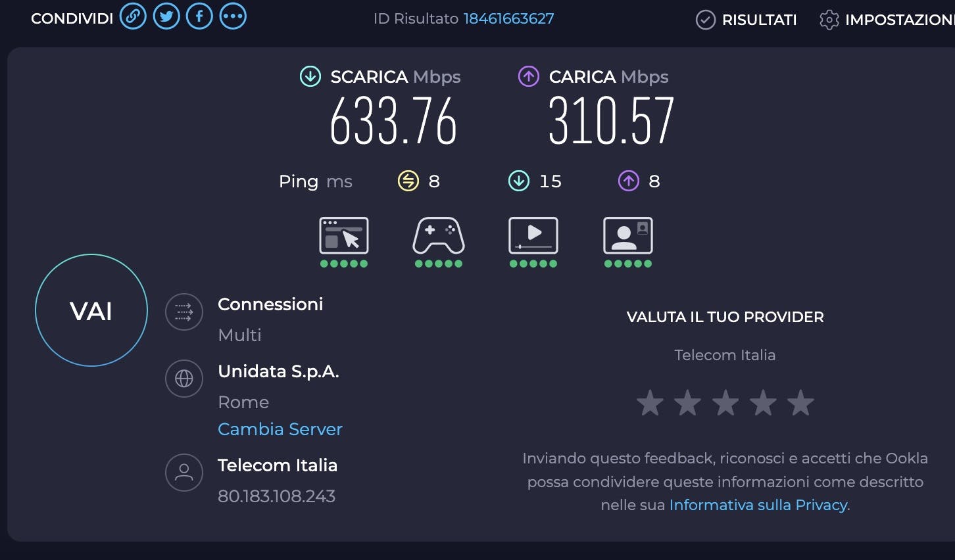The height and width of the screenshot is (560, 955).
Task: Share the result on Facebook
Action: 199,16
